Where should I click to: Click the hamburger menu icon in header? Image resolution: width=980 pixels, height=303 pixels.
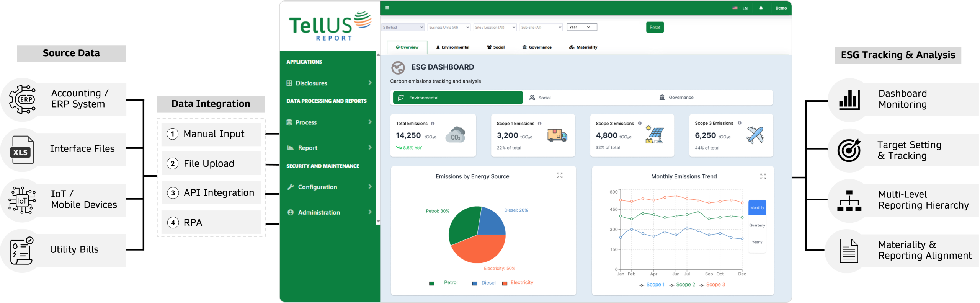pyautogui.click(x=387, y=8)
